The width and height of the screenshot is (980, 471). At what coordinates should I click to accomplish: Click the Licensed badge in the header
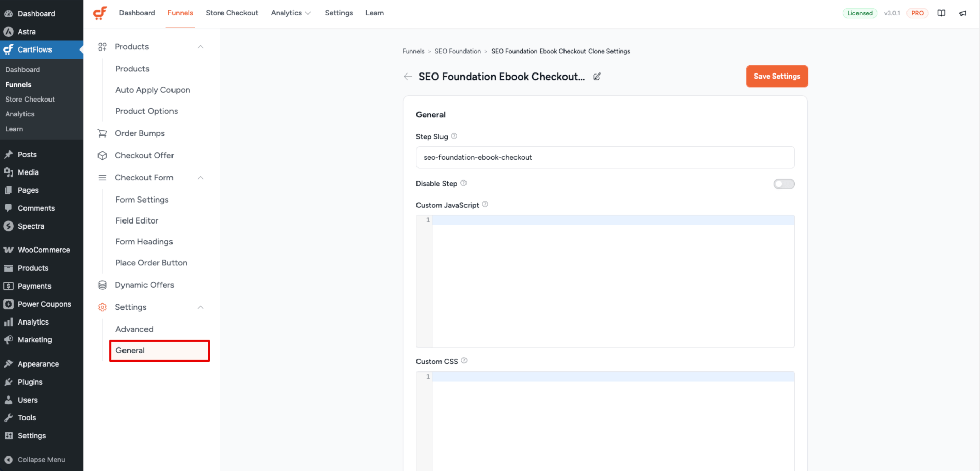(860, 13)
